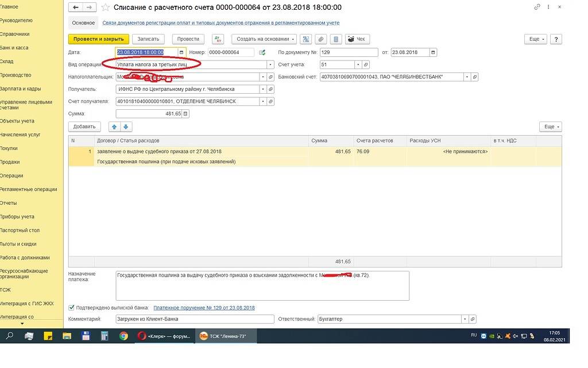Open top 'Еще' menu near help button
This screenshot has height=368, width=588.
[x=536, y=39]
